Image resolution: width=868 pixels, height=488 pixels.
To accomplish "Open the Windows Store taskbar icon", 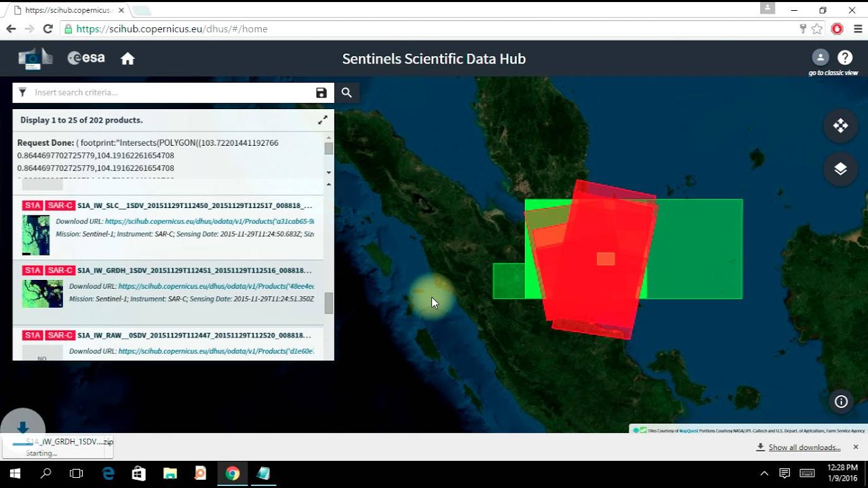I will click(x=139, y=473).
